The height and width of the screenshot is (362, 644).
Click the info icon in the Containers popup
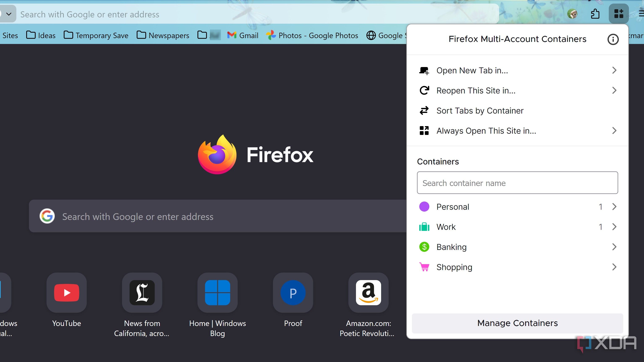click(613, 39)
